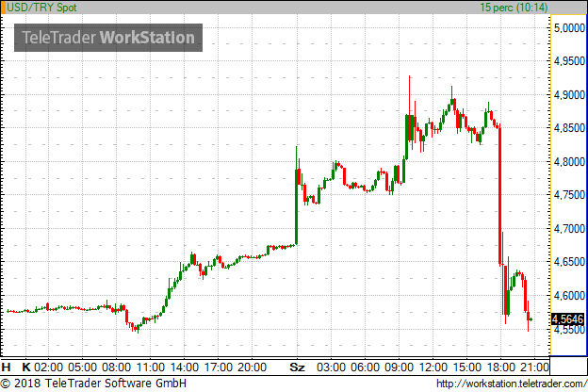The height and width of the screenshot is (392, 588).
Task: Click the 14:00 time axis label
Action: pyautogui.click(x=185, y=367)
